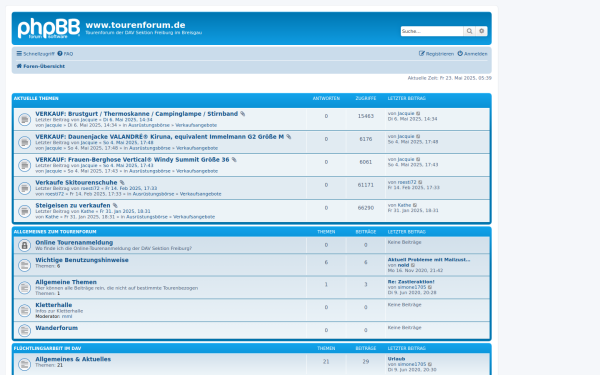This screenshot has width=600, height=375.
Task: Open Allgemeine Themen forum
Action: tap(66, 282)
